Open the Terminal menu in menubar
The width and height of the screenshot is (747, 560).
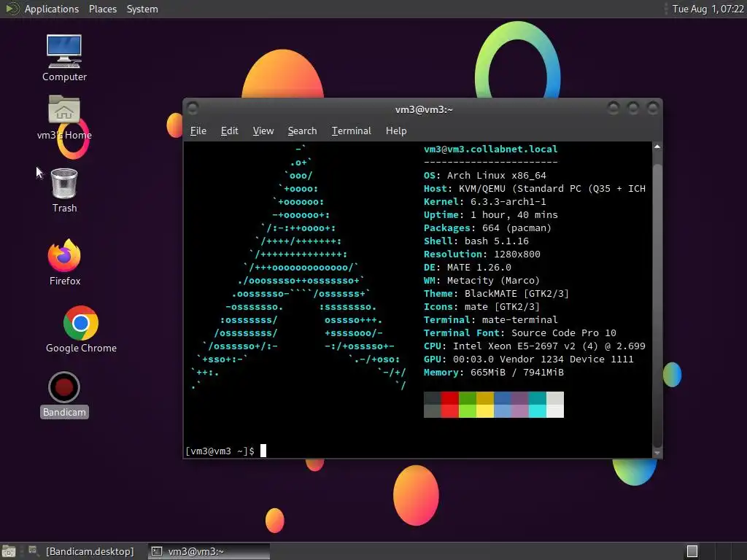click(351, 131)
